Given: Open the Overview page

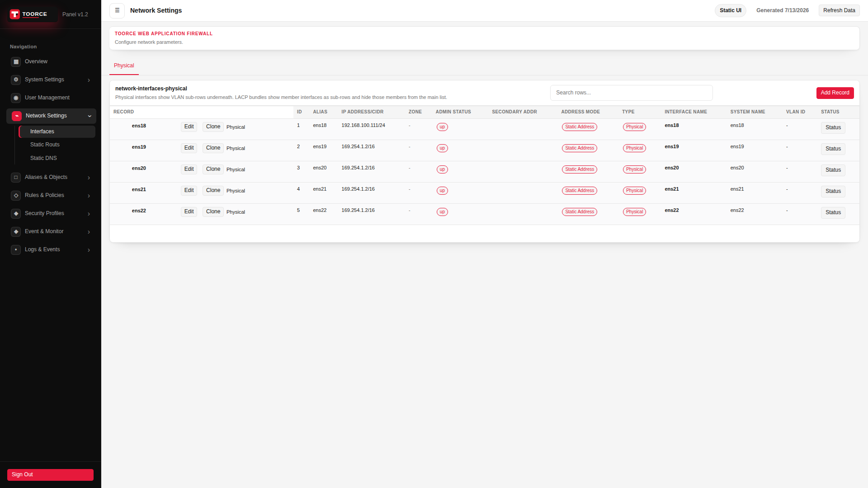Looking at the screenshot, I should (x=51, y=62).
